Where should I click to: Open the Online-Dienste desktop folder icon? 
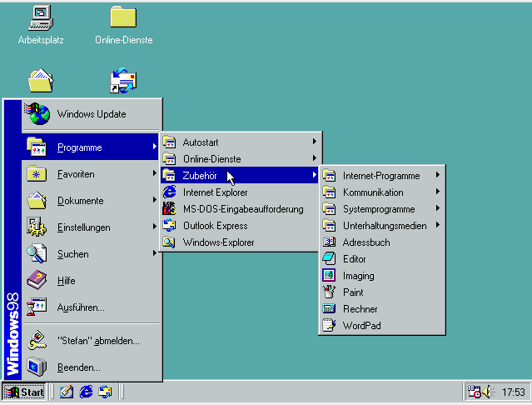click(123, 17)
